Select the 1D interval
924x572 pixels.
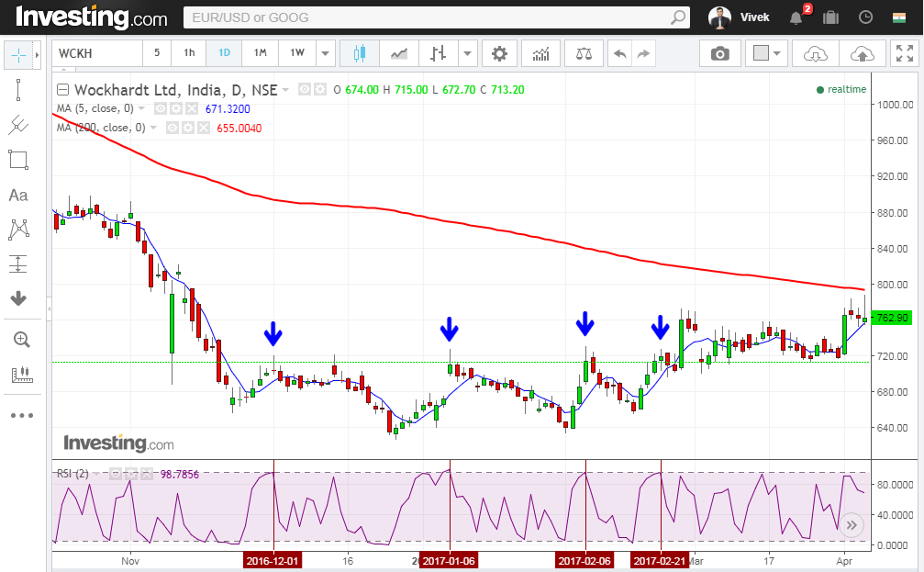[224, 53]
